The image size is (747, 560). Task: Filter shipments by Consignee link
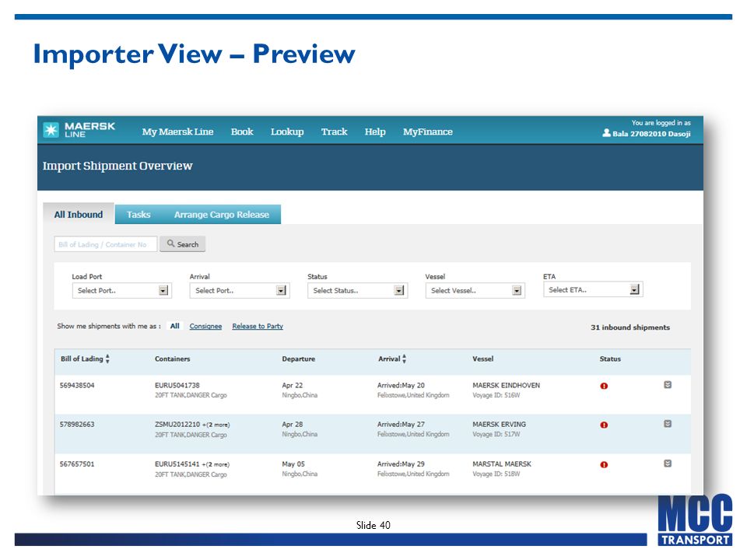click(205, 326)
